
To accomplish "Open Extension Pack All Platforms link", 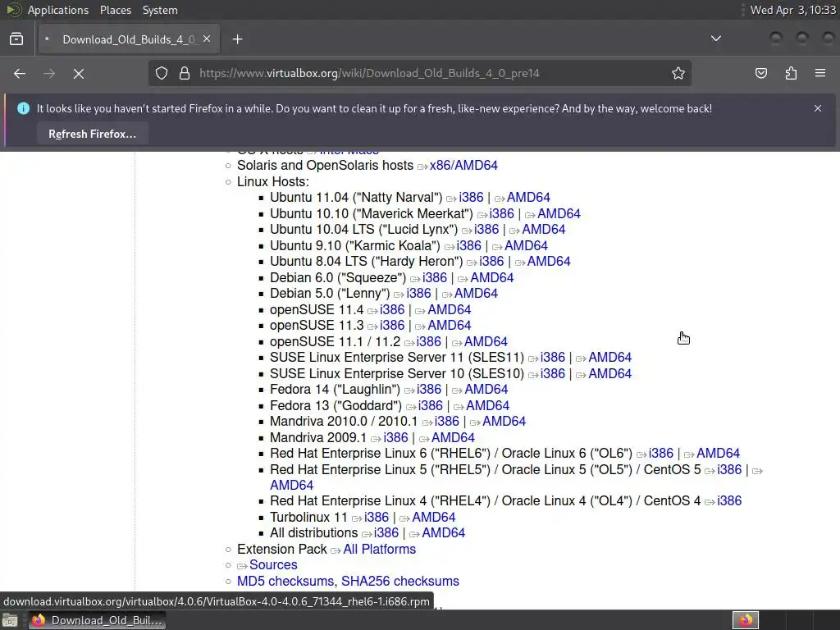I will (379, 549).
